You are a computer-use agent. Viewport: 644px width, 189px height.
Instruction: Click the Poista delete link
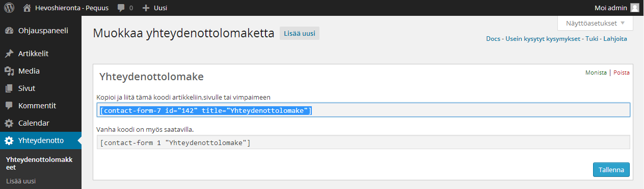622,73
